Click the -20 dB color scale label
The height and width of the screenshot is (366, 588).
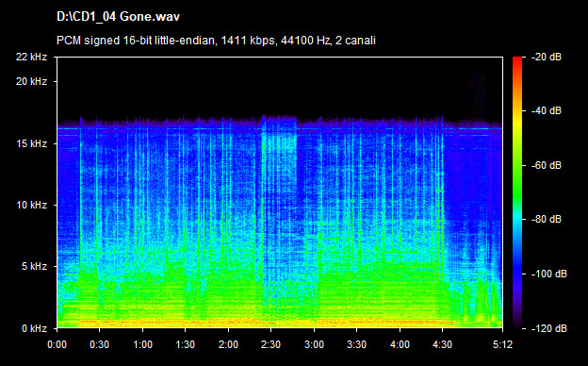547,57
